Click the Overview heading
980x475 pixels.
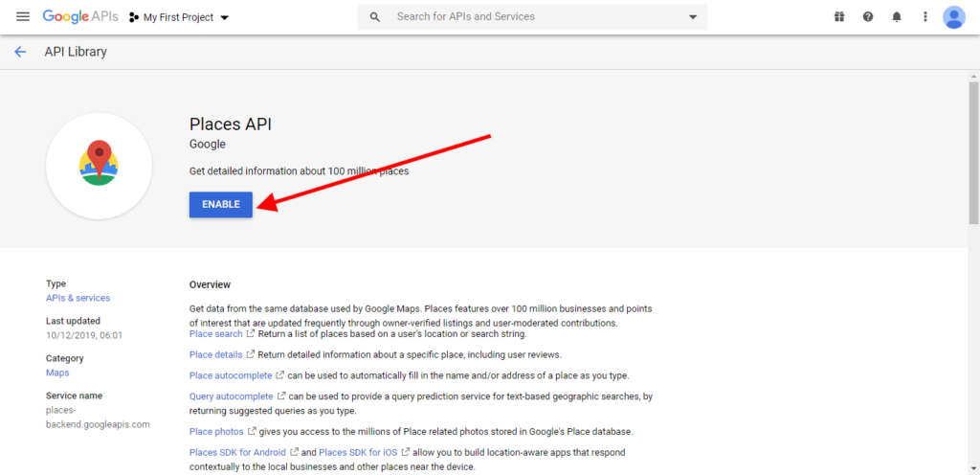(210, 285)
